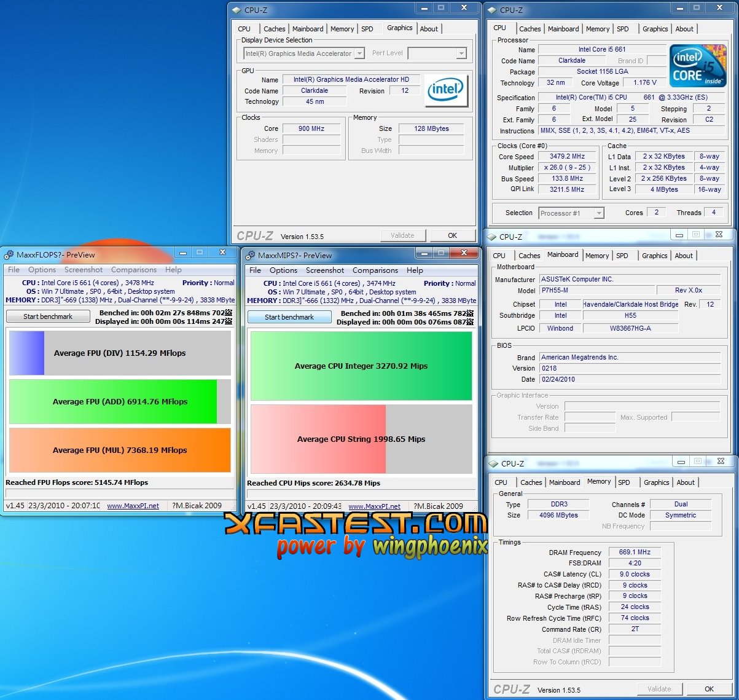Viewport: 739px width, 700px height.
Task: Open www.MaxxPI.net link in MaxxMIPS
Action: pyautogui.click(x=374, y=506)
